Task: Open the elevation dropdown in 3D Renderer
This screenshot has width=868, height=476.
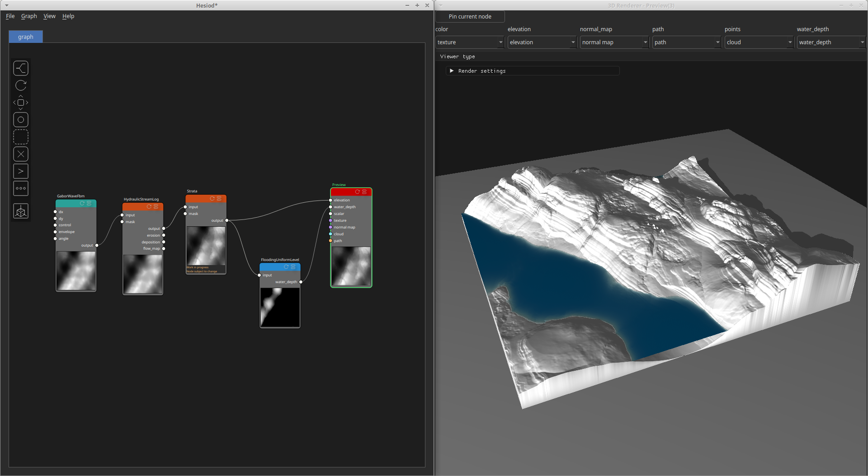Action: (x=542, y=42)
